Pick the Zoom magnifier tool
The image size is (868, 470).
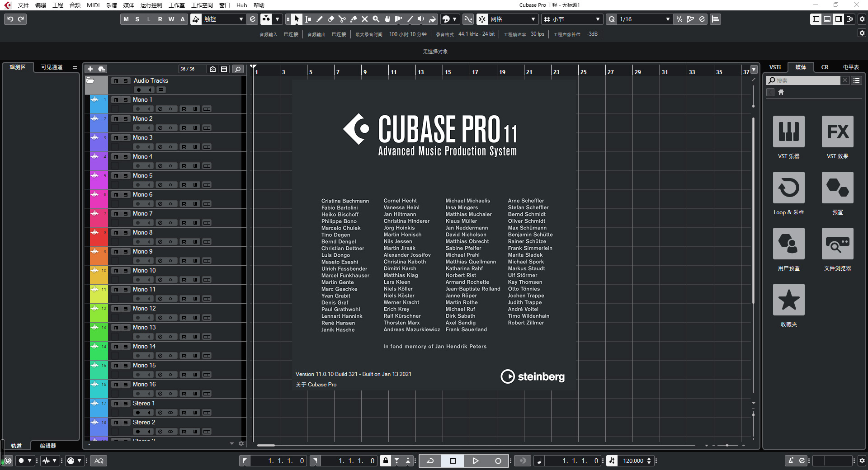pyautogui.click(x=376, y=19)
